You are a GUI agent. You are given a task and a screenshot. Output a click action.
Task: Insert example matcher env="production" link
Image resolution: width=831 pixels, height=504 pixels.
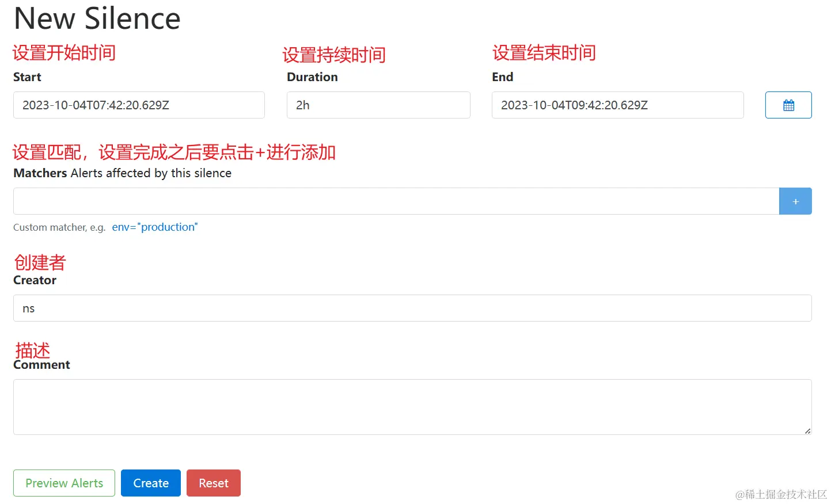coord(155,227)
